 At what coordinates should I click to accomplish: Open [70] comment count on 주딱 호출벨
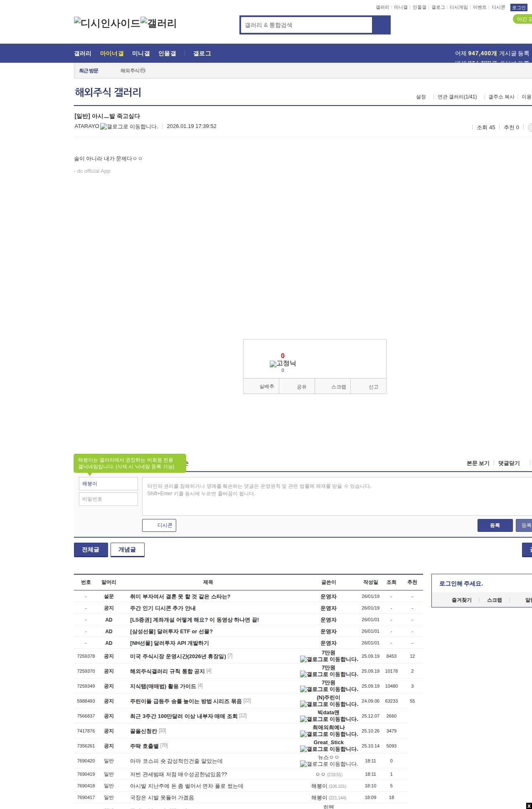pos(164,745)
